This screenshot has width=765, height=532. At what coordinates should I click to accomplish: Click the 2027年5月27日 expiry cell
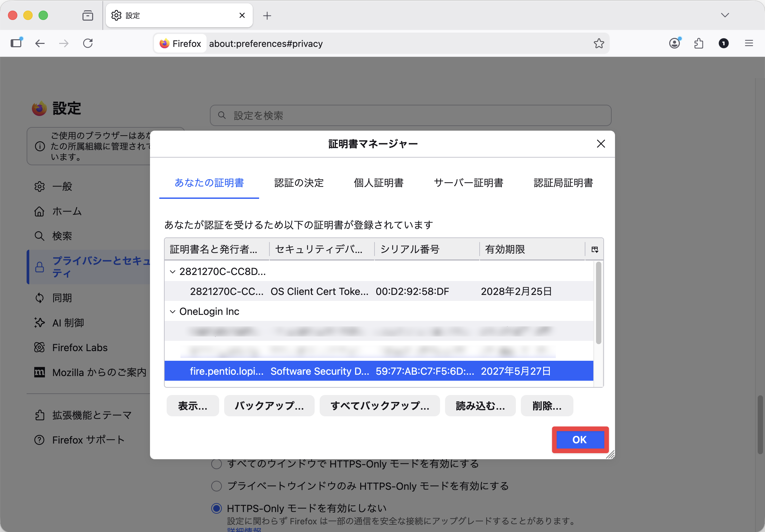tap(516, 371)
